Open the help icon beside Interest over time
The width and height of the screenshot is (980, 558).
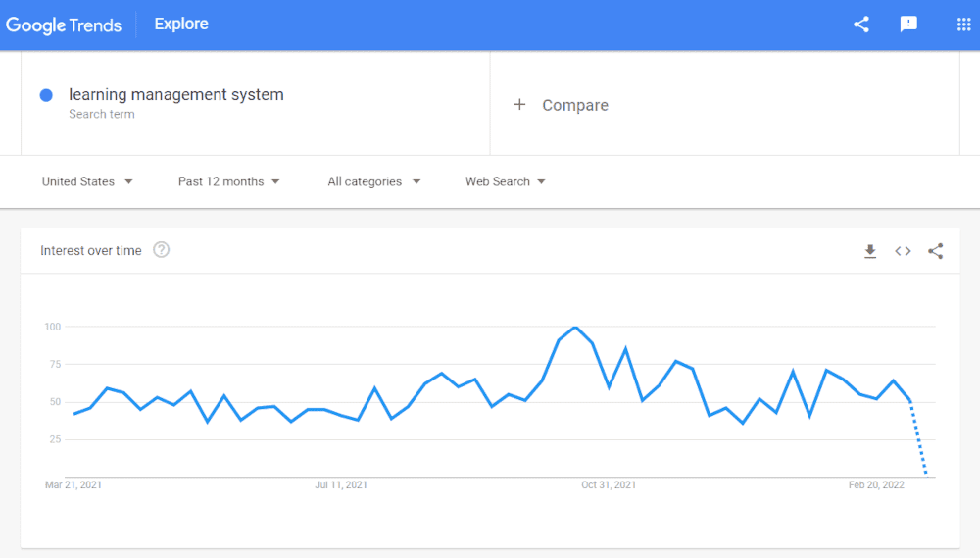coord(162,250)
